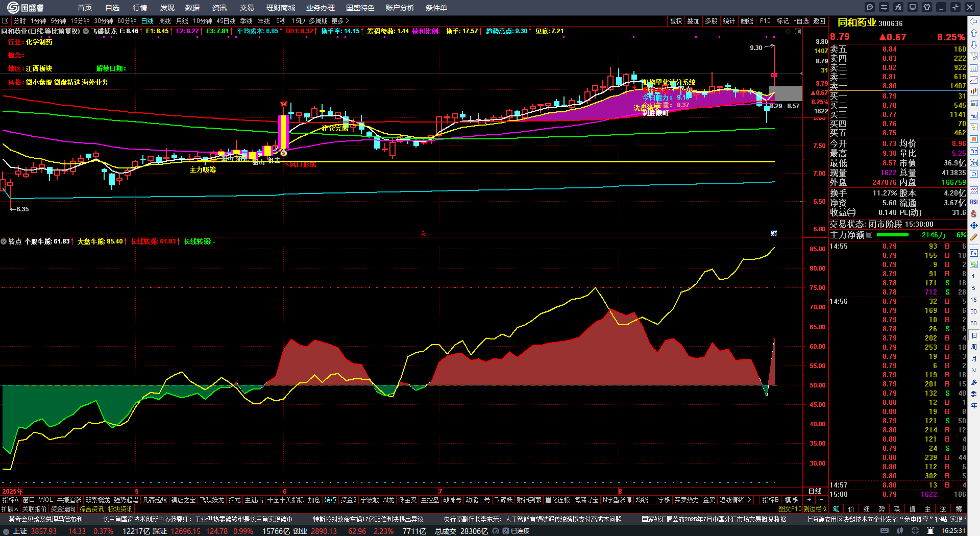Toggle the 叠加 overlay option
This screenshot has height=536, width=980.
point(693,21)
